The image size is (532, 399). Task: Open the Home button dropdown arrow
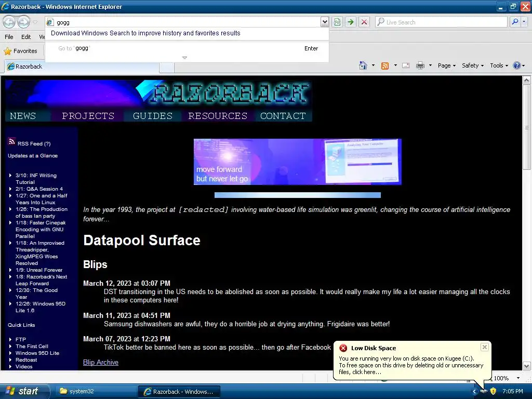click(x=373, y=65)
